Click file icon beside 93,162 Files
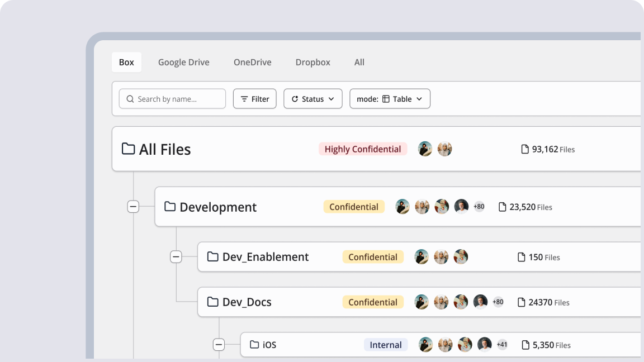644x362 pixels. pos(525,149)
